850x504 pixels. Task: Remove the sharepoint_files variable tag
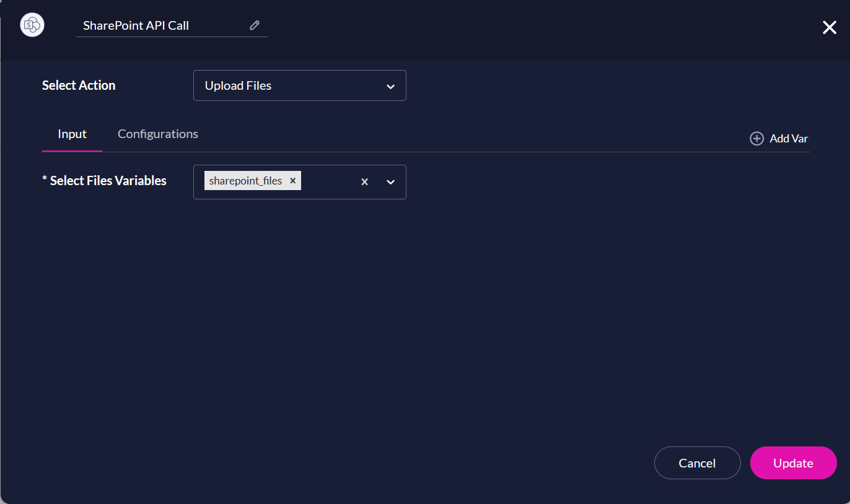tap(292, 180)
